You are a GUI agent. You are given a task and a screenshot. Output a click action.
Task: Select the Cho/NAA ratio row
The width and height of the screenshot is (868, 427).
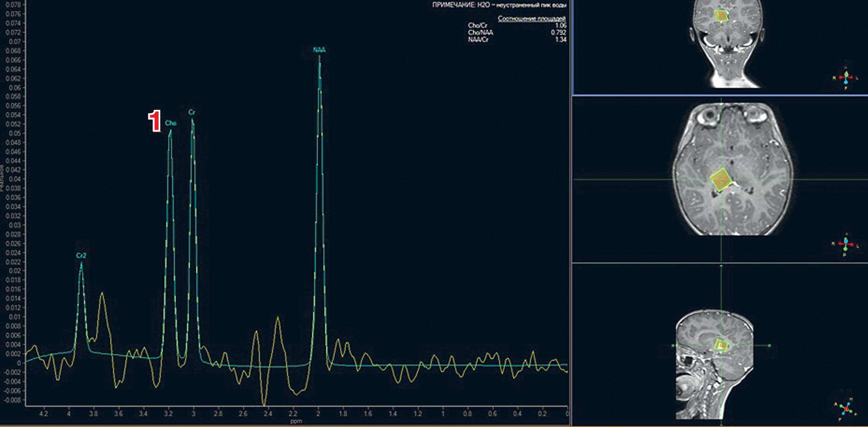[x=517, y=32]
